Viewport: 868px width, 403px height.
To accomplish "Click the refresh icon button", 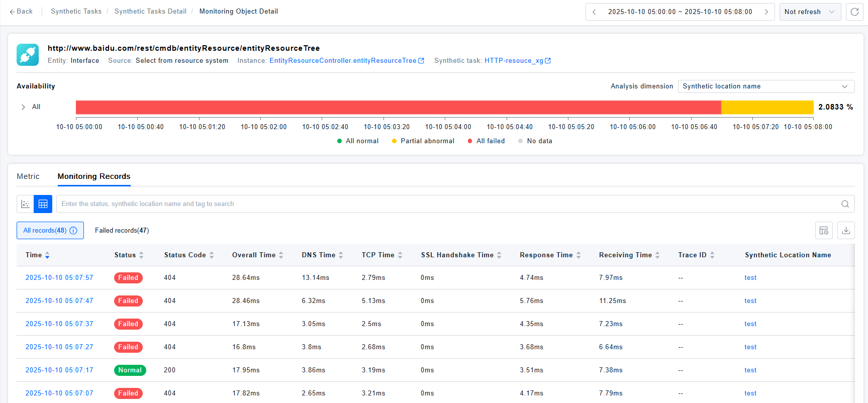I will (854, 12).
